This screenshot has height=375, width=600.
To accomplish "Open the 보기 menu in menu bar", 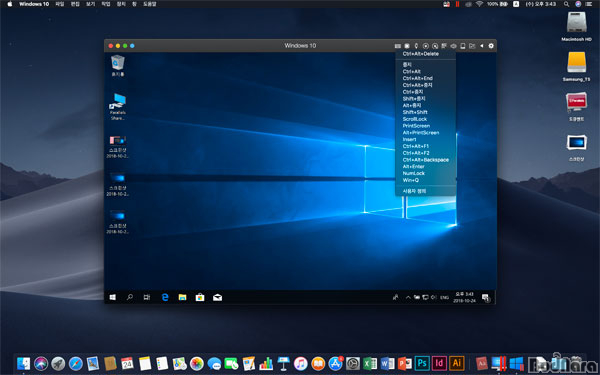I will 90,4.
